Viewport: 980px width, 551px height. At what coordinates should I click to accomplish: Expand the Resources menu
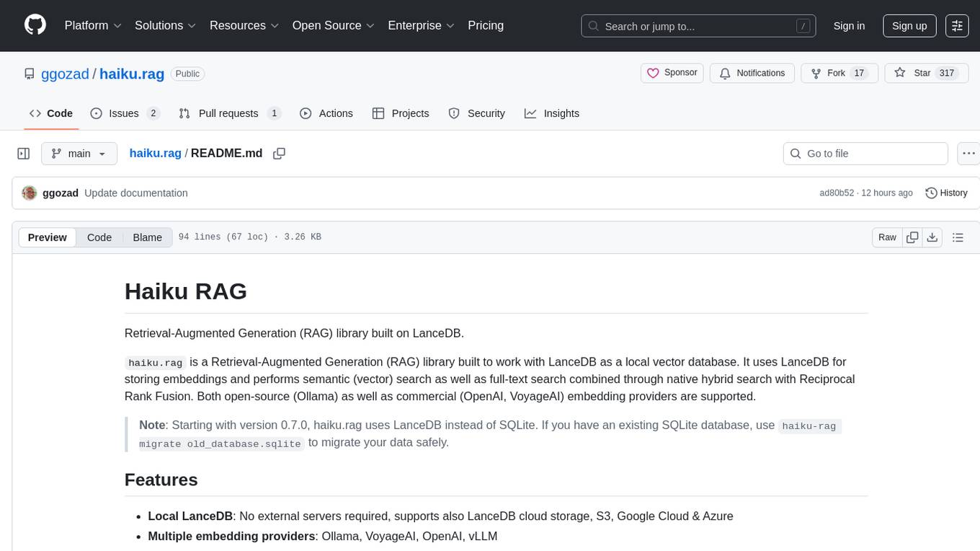244,25
